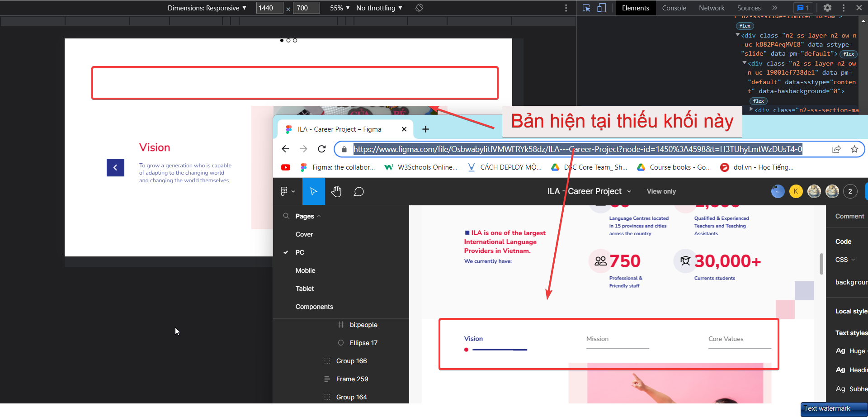The image size is (868, 417).
Task: Select the ILA - Career Project – Figma browser tab
Action: pos(346,129)
